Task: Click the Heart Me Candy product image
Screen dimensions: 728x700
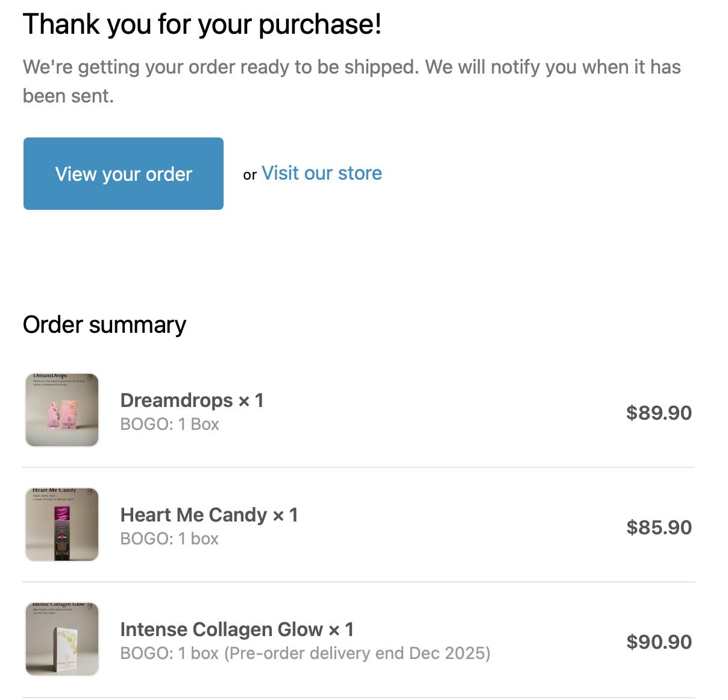Action: pos(61,525)
